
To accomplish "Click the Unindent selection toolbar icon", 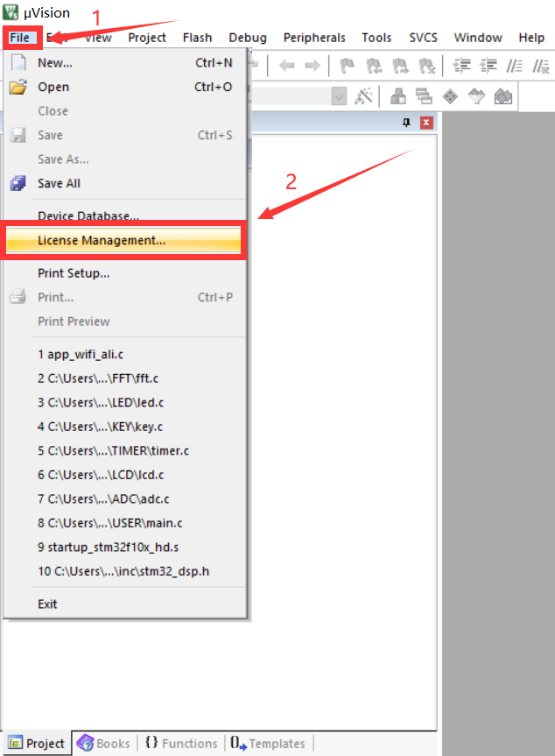I will coord(488,65).
